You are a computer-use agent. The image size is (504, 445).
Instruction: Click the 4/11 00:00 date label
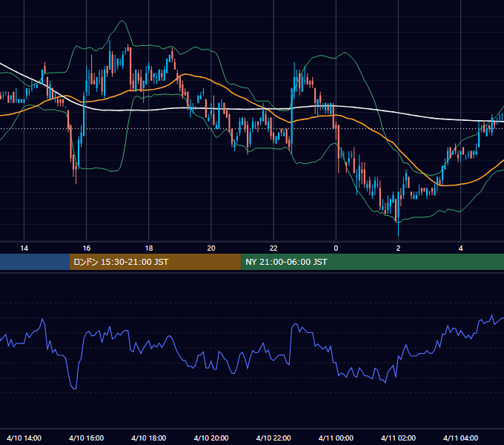[x=336, y=438]
